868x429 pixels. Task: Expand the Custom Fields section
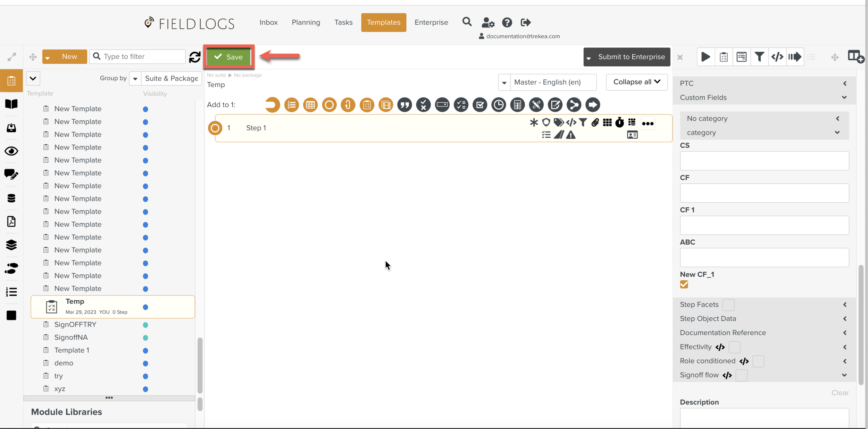coord(845,97)
